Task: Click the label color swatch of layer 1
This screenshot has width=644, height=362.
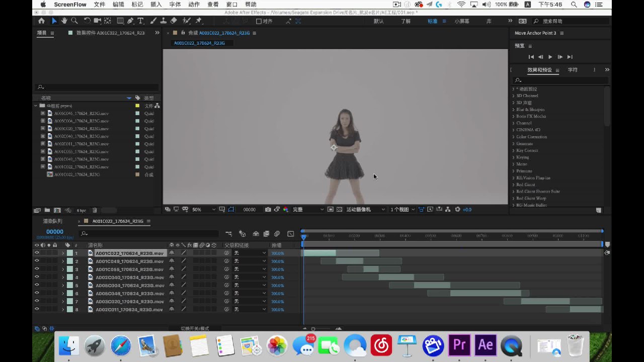Action: pos(69,253)
